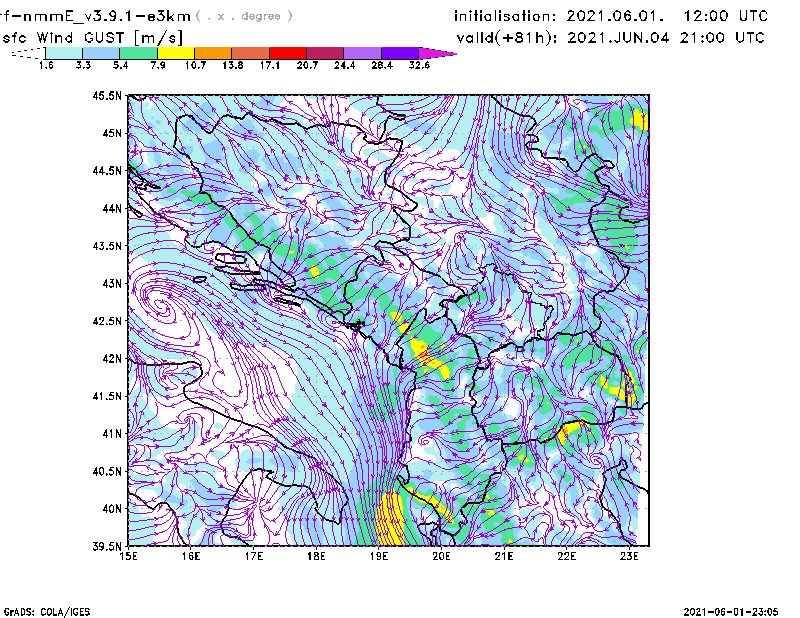Click the 12:00 UTC initialisation time
Image resolution: width=800 pixels, height=618 pixels.
tap(725, 16)
